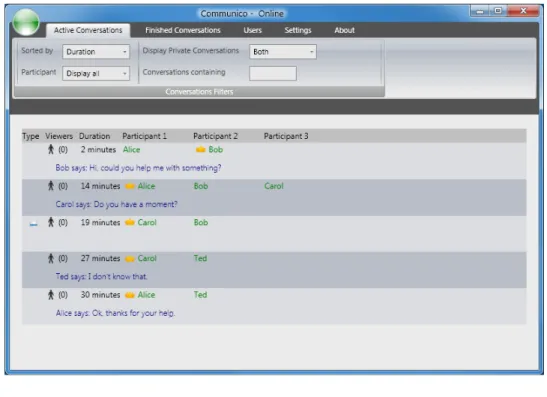This screenshot has width=547, height=397.
Task: Close the Communico window
Action: coord(523,11)
